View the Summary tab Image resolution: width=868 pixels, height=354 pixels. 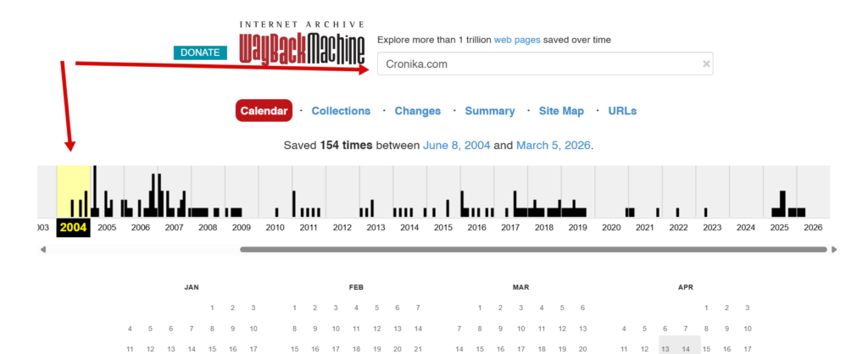pos(490,111)
